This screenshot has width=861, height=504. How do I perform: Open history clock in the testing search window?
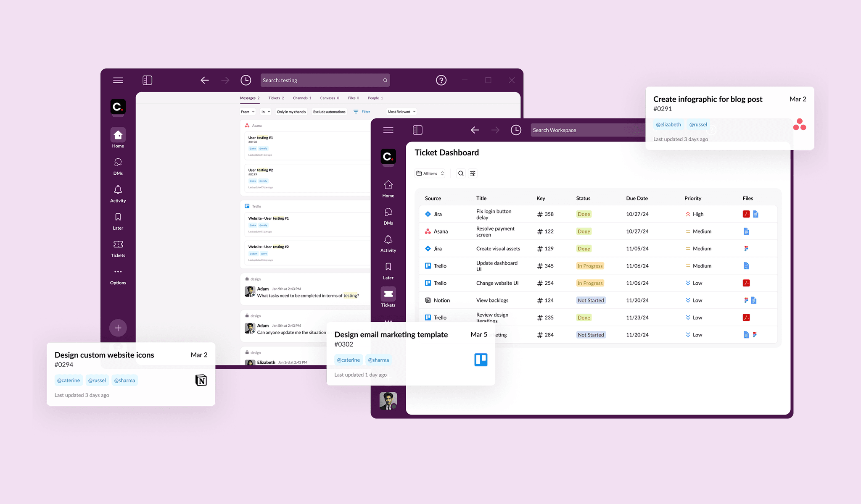[246, 80]
